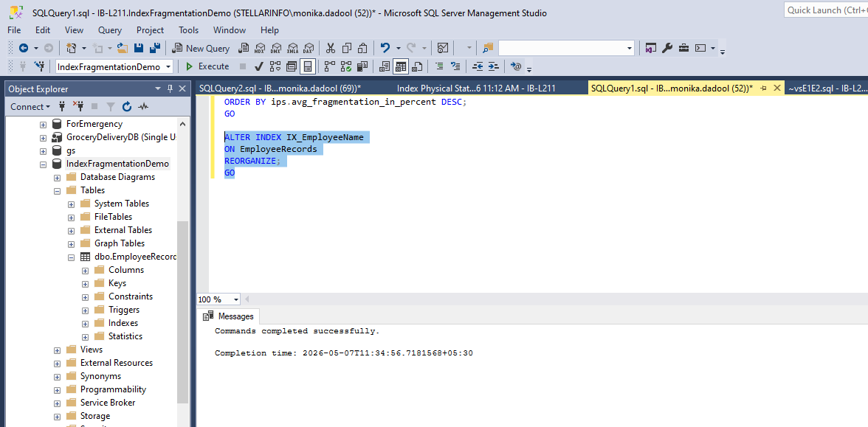Click Connect Object Explorer plug icon

62,106
